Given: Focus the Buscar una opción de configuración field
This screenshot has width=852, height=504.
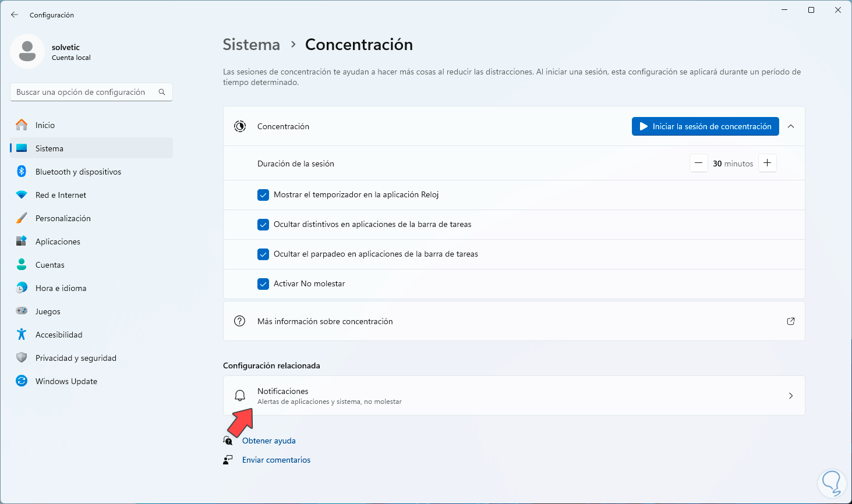Looking at the screenshot, I should 84,92.
